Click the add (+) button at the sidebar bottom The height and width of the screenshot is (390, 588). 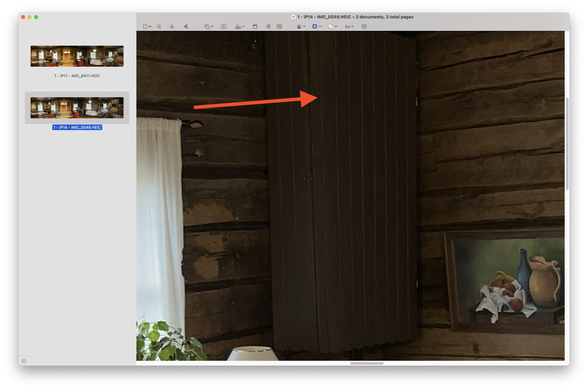[24, 361]
